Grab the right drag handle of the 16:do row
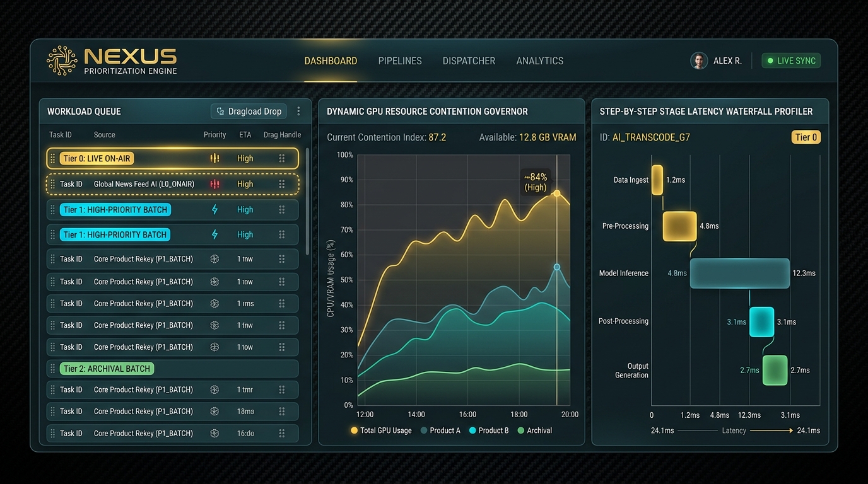The width and height of the screenshot is (868, 484). click(282, 433)
